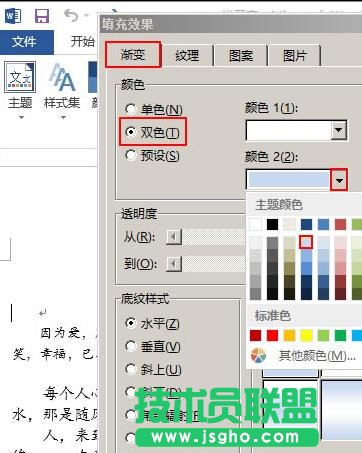Pick the darkest maroon shade swatch

340,294
